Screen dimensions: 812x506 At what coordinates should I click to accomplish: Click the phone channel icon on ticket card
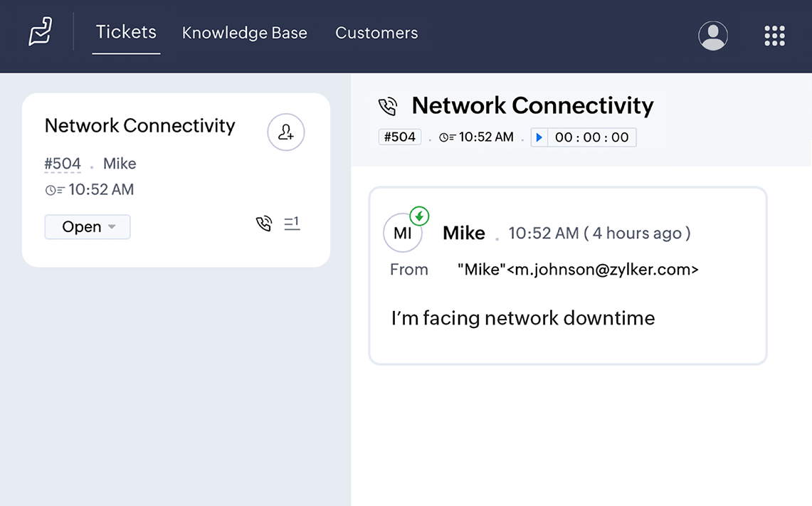coord(264,224)
